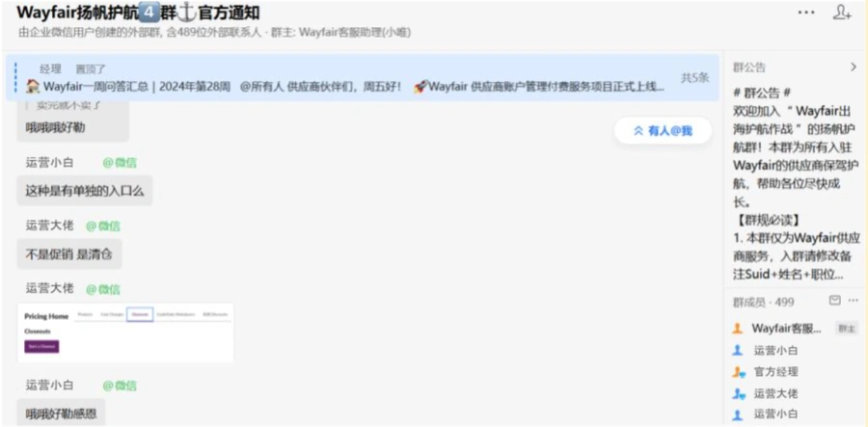Click the rocket emoji in the pinned message

point(420,87)
